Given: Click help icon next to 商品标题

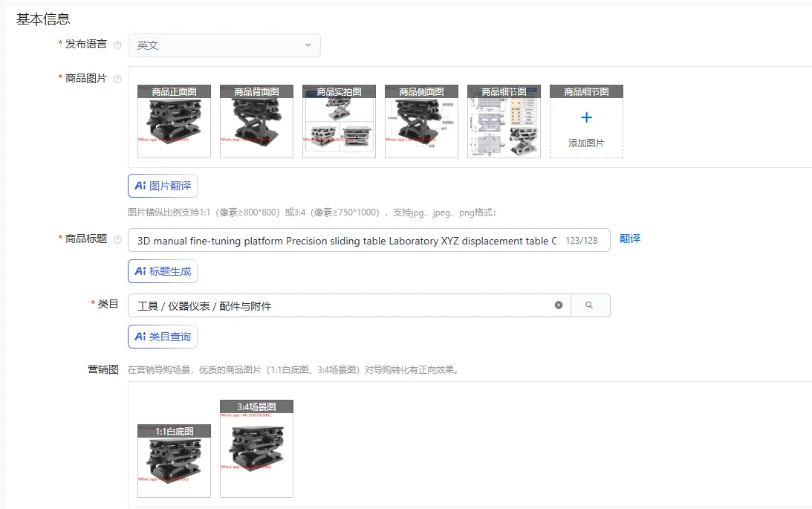Looking at the screenshot, I should (117, 240).
